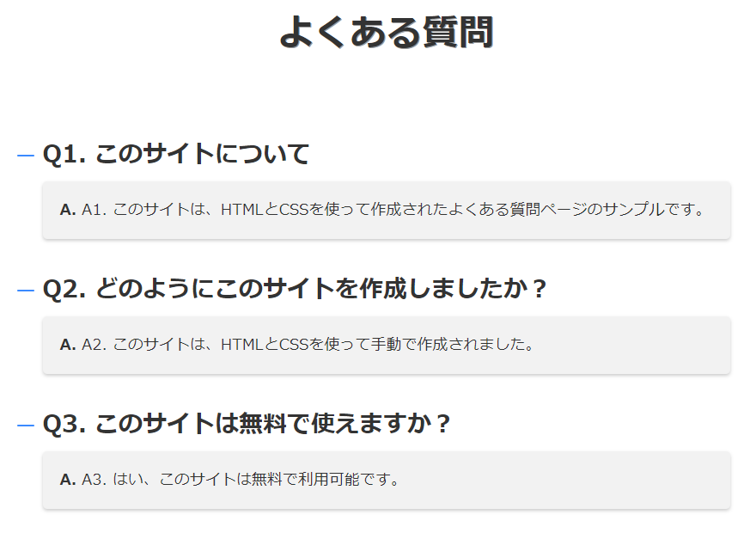Click the Q3. number prefix
756x533 pixels.
click(x=64, y=425)
